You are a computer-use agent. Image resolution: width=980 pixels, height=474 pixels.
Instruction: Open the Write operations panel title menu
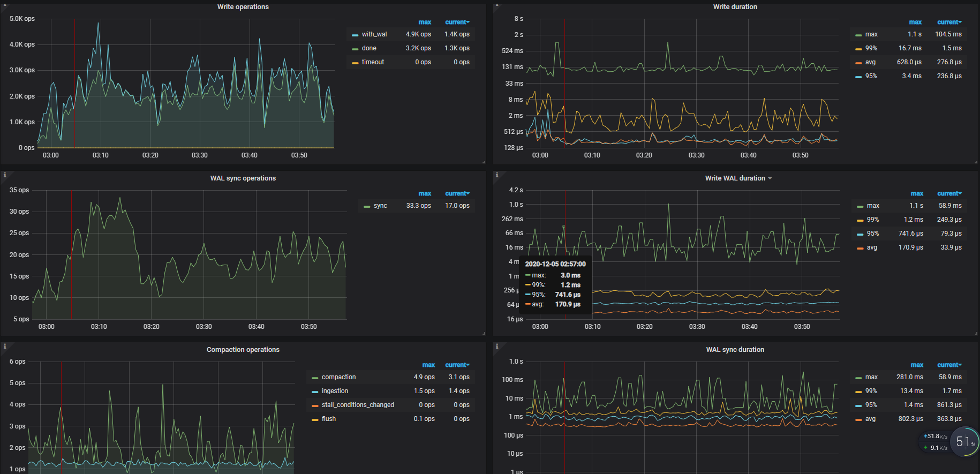[243, 7]
